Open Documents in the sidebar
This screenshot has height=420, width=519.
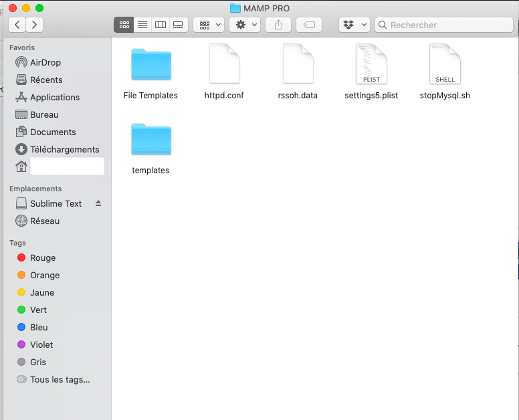point(56,132)
